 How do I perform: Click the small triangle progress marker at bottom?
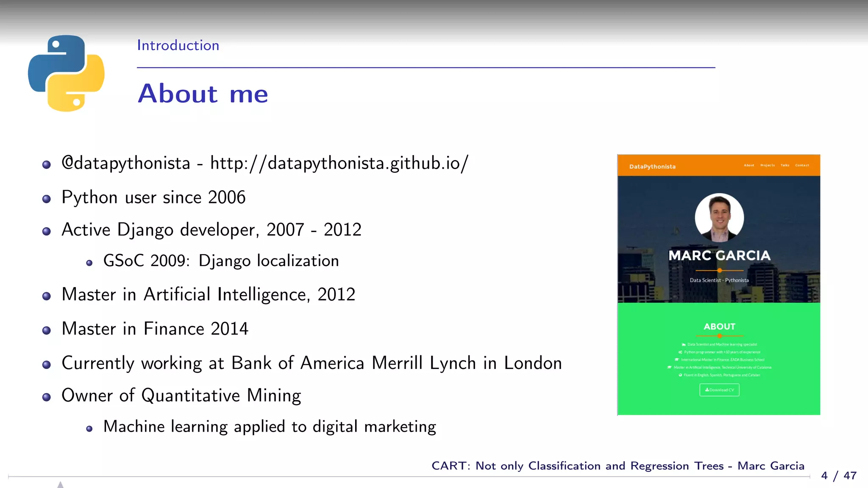(x=60, y=485)
